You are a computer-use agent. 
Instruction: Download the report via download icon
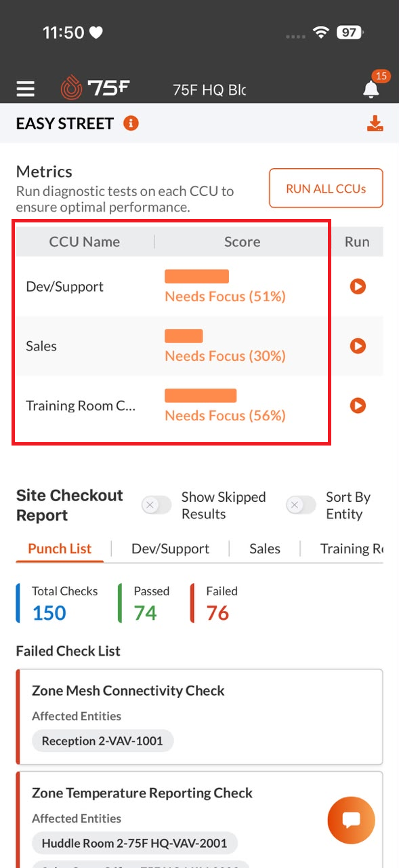point(375,123)
